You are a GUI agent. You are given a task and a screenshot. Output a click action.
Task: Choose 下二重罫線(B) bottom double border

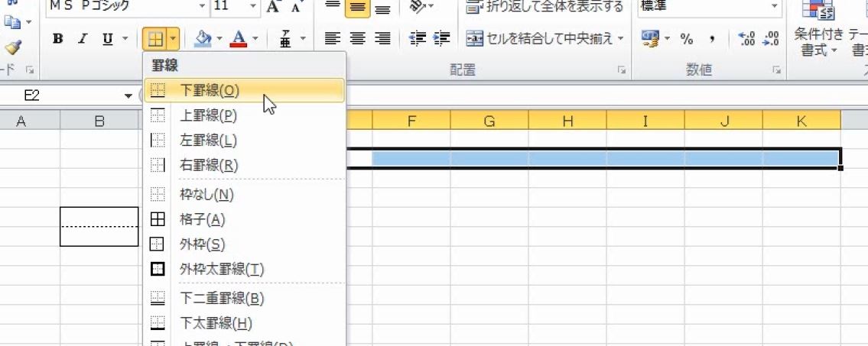[x=244, y=299]
